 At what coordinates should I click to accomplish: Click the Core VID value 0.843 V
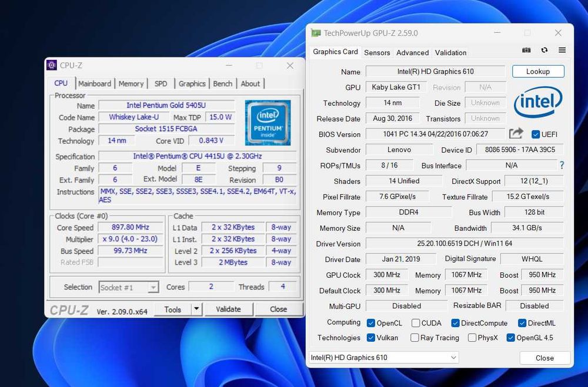pos(211,140)
